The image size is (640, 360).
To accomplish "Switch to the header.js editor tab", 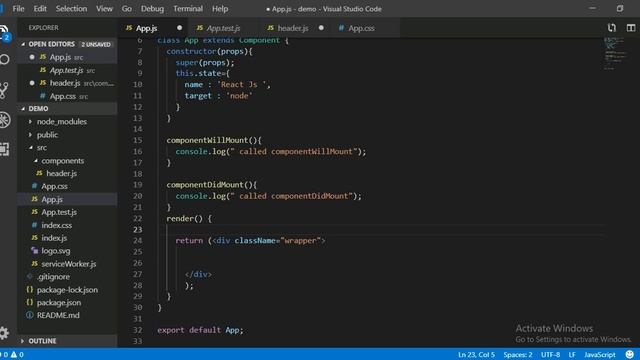I will 293,28.
